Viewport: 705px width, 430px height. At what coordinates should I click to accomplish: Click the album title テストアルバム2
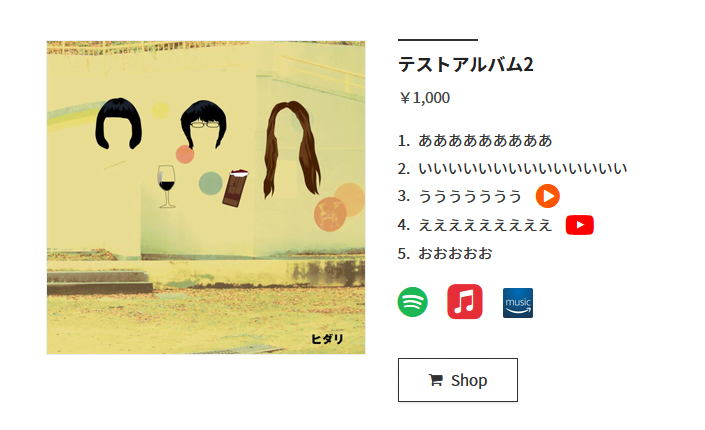pos(466,64)
